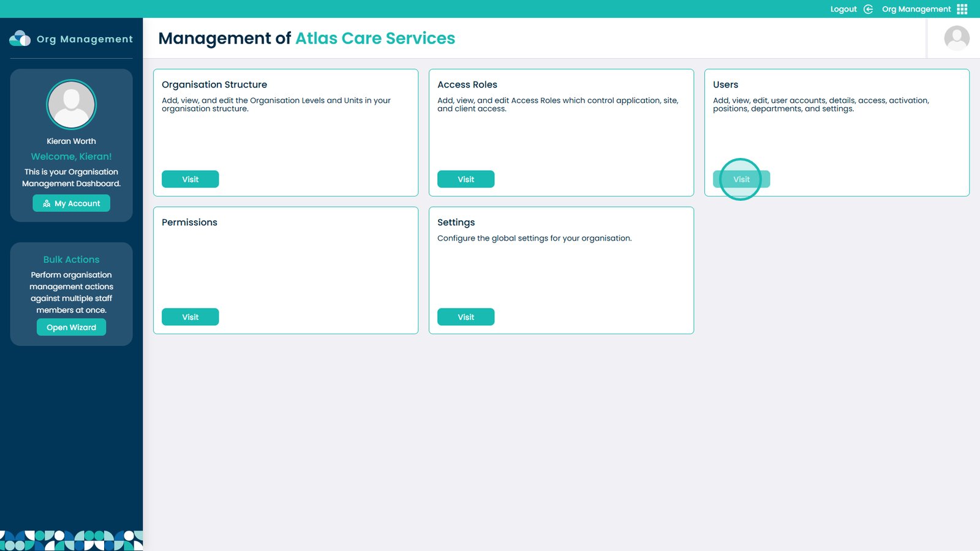Viewport: 980px width, 551px height.
Task: Select the Access Roles card title
Action: click(x=467, y=84)
